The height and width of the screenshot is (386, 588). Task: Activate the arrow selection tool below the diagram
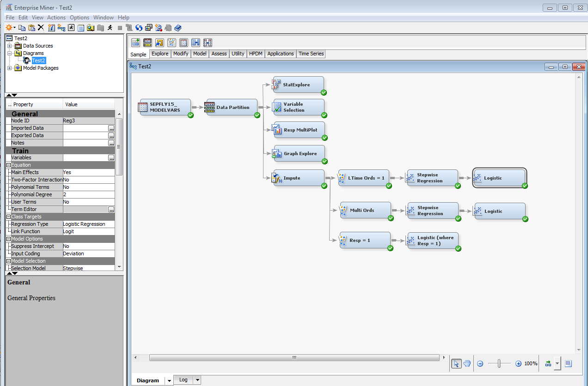coord(456,363)
